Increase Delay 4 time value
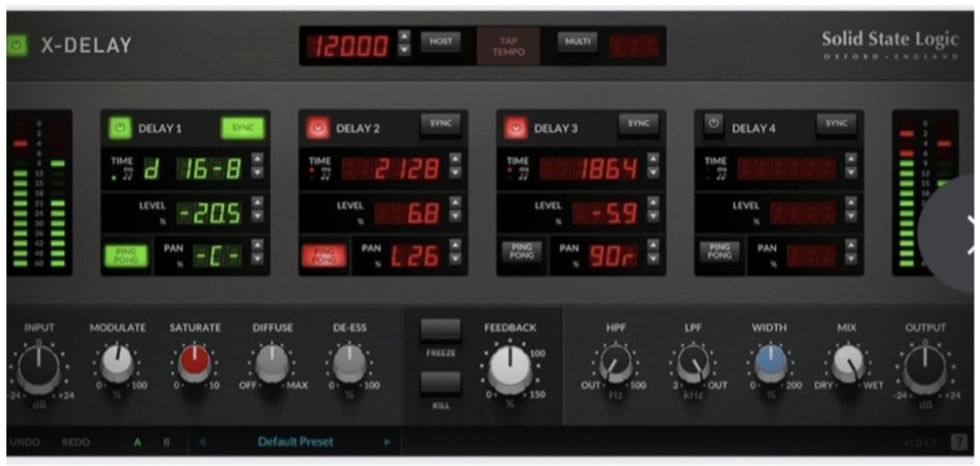This screenshot has height=466, width=980. 850,159
